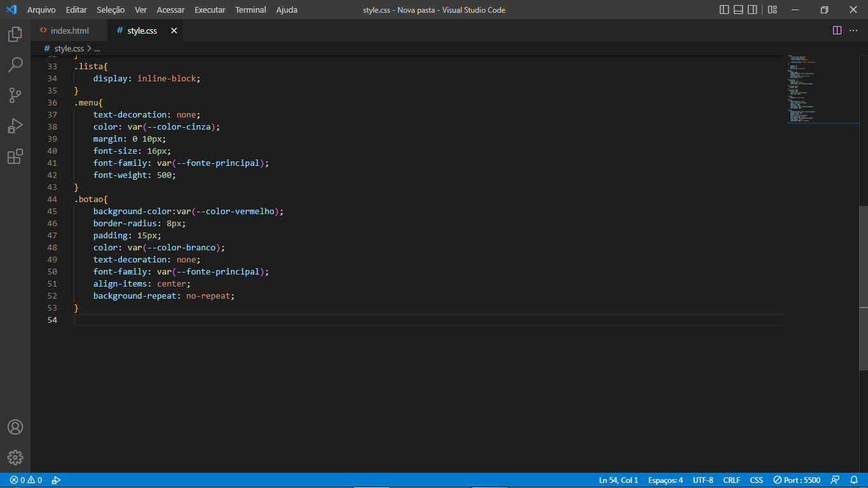The width and height of the screenshot is (868, 488).
Task: Place cursor on empty line 54
Action: [428, 320]
